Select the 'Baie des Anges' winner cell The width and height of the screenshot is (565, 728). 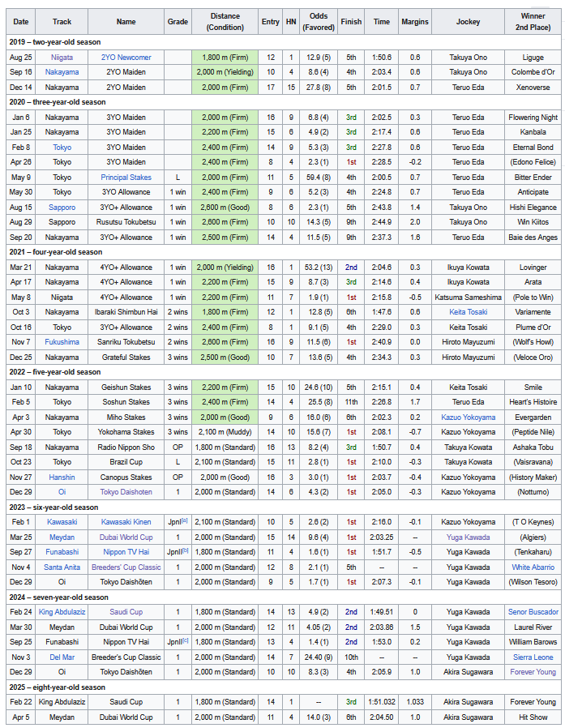point(533,238)
